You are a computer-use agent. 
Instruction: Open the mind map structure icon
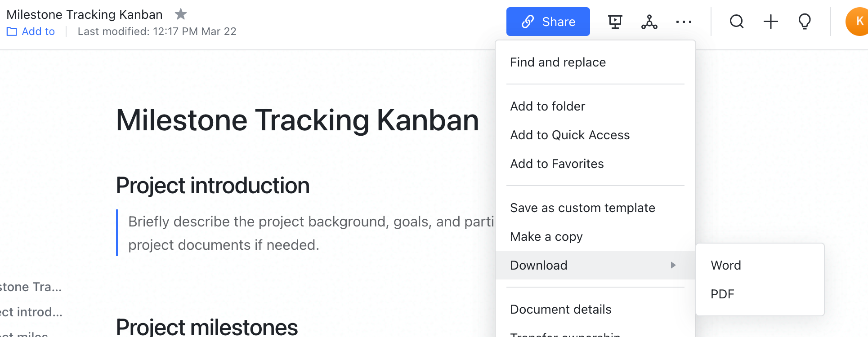(x=649, y=22)
